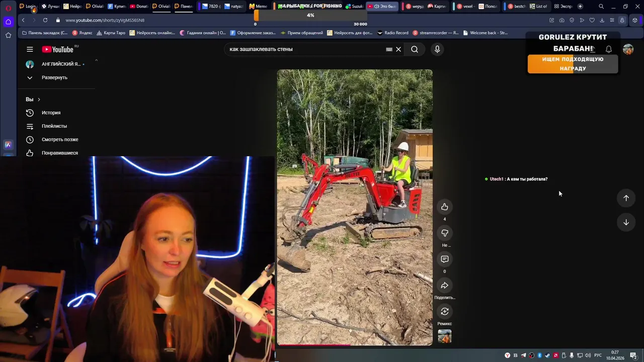Screen dimensions: 644x362
Task: Reload the page
Action: click(45, 20)
